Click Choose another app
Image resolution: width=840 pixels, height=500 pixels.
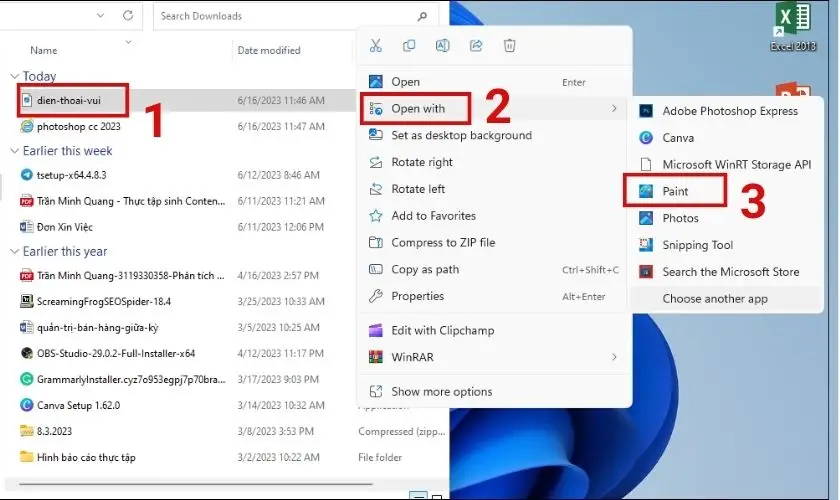coord(726,298)
